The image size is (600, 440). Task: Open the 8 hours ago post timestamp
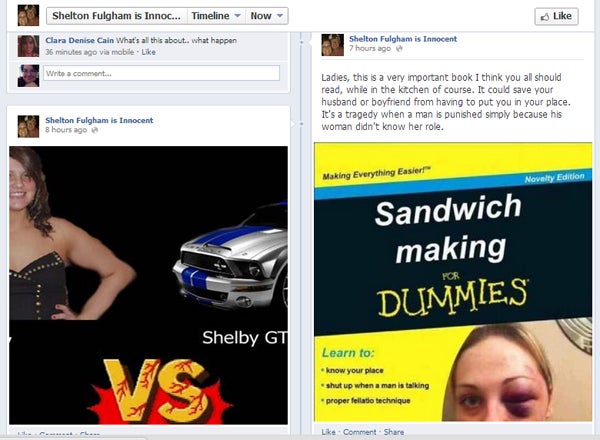[66, 130]
